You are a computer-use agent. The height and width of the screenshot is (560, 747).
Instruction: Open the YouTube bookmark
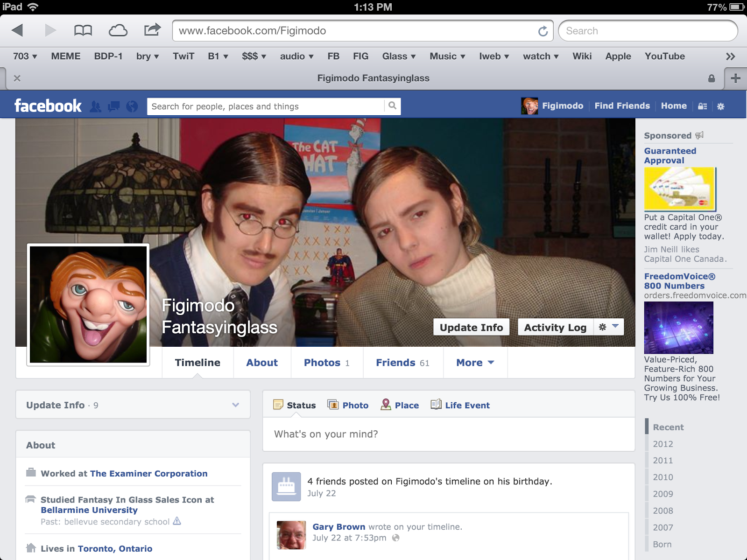coord(665,56)
